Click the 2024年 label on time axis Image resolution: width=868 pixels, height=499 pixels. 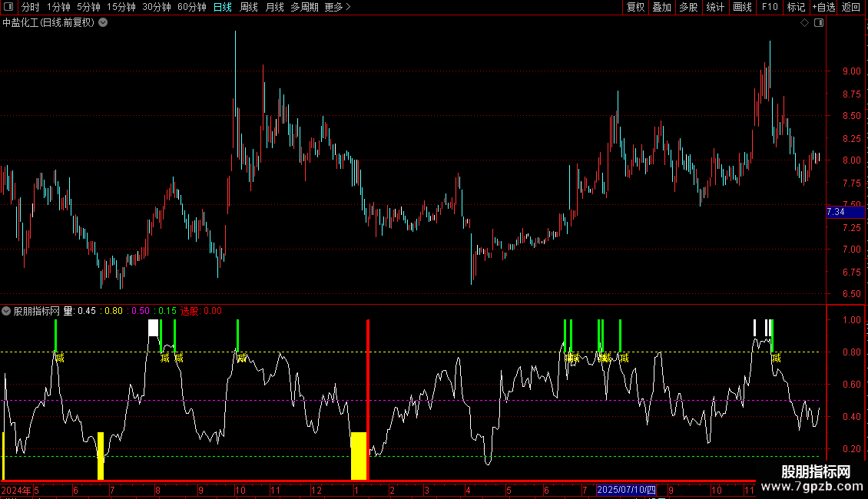point(16,490)
